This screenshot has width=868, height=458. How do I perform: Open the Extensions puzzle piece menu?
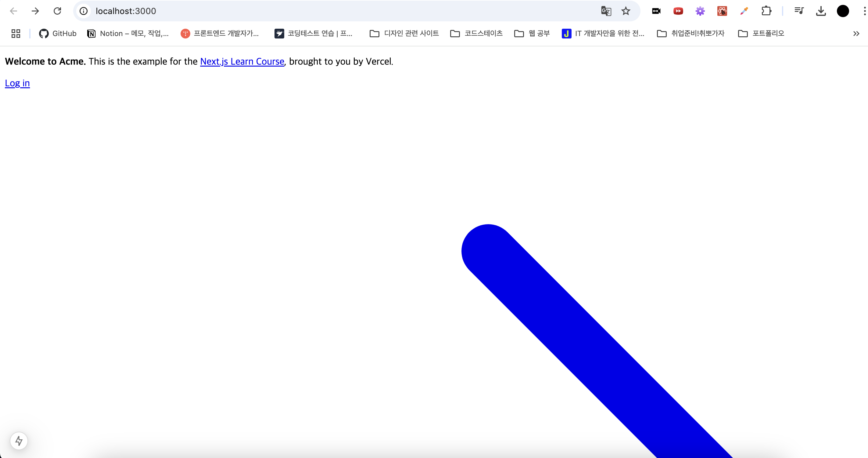coord(766,11)
